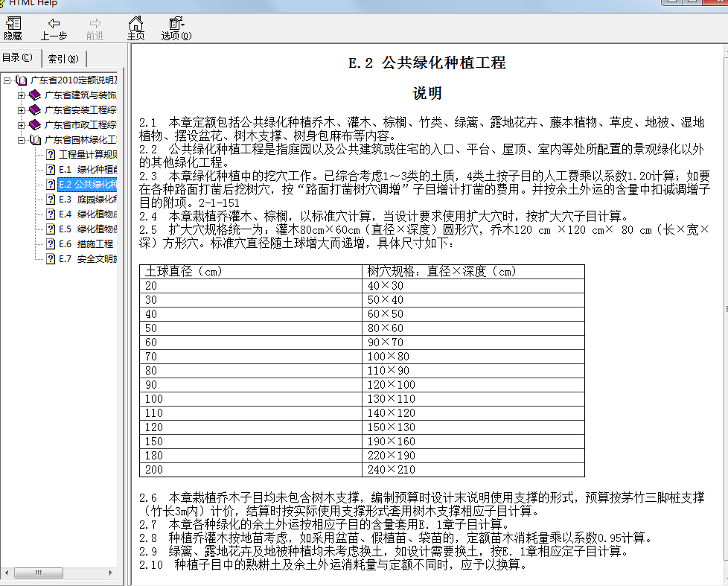Screen dimensions: 728x586
Task: Click the 广东省市政工程综 purple book icon
Action: pyautogui.click(x=35, y=125)
